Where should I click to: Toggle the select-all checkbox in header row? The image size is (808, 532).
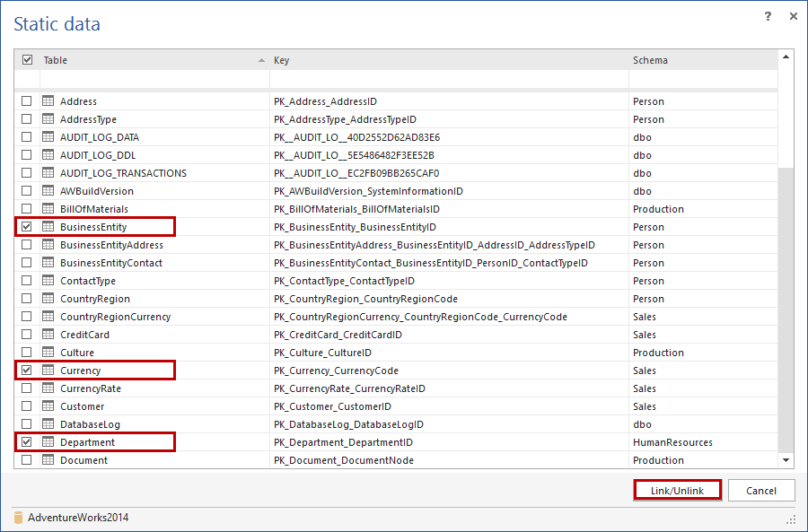[x=27, y=59]
